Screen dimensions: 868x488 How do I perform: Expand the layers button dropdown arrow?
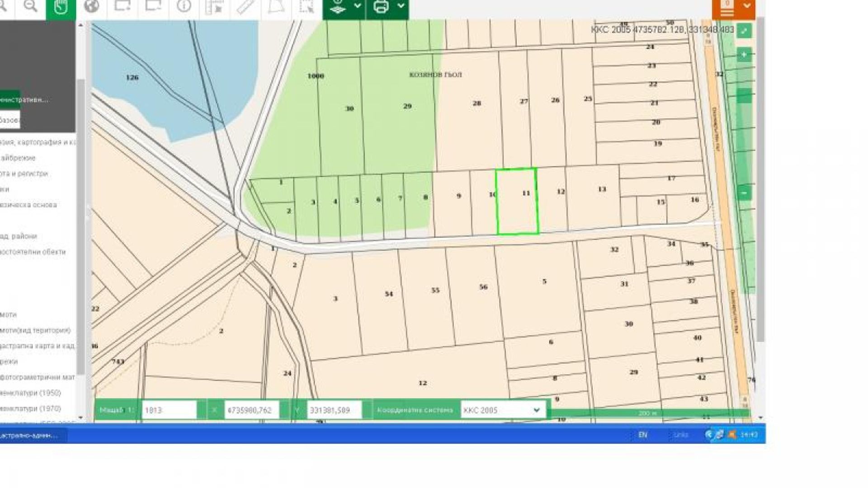pos(358,6)
